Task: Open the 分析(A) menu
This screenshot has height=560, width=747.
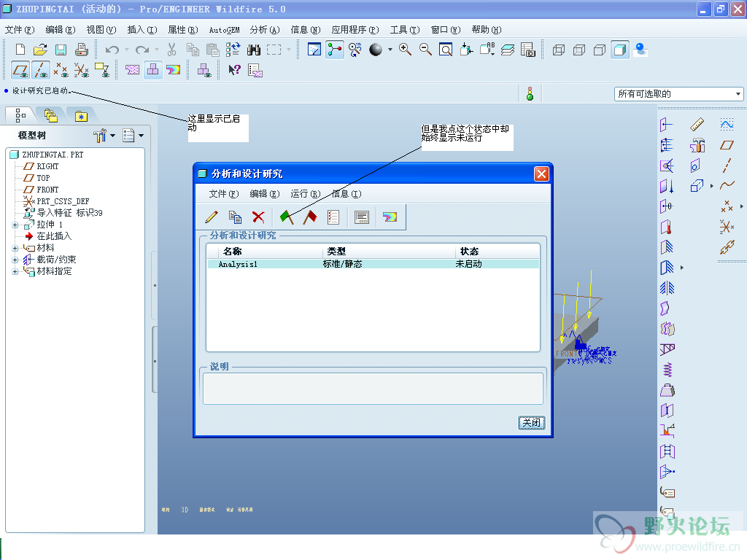Action: [x=264, y=29]
